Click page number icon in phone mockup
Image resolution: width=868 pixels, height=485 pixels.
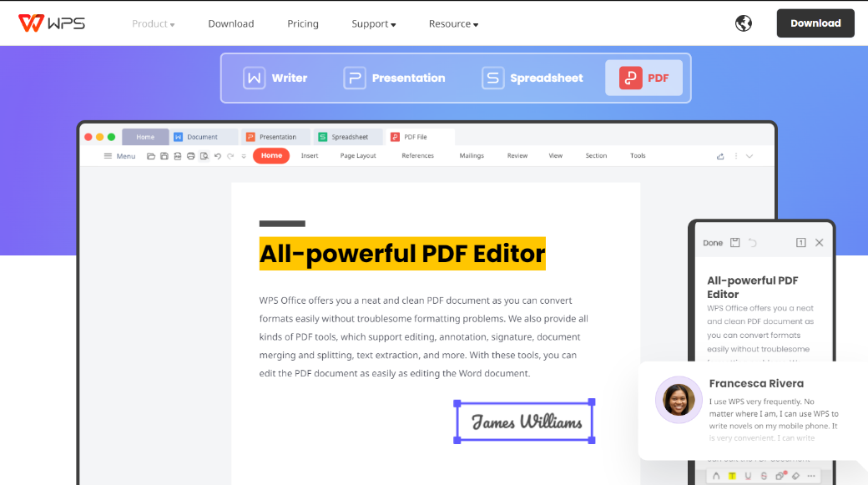801,242
